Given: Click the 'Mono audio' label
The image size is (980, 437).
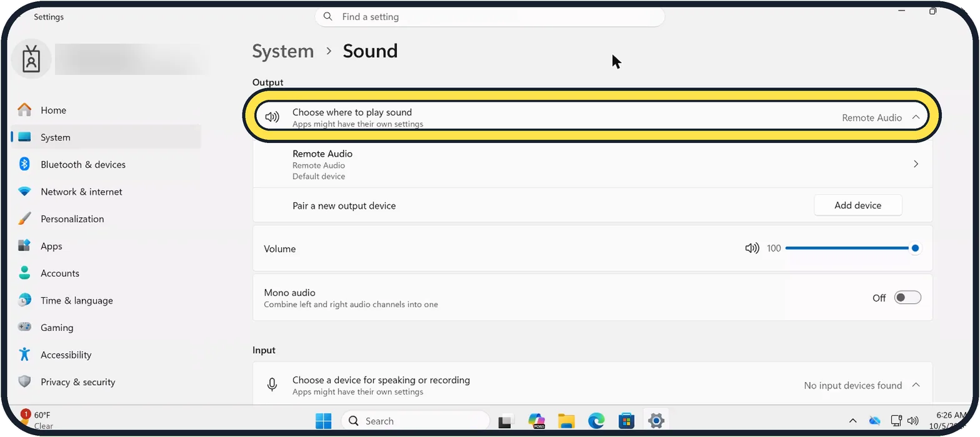Looking at the screenshot, I should click(x=289, y=292).
